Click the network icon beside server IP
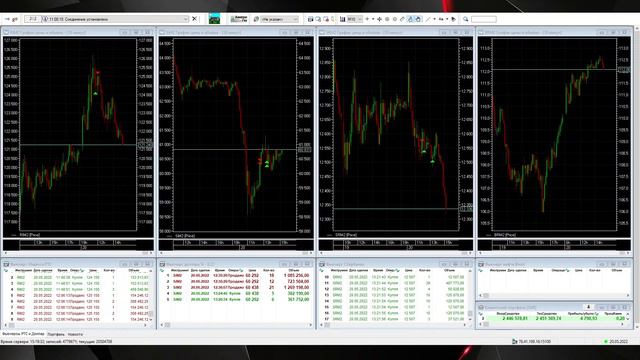The height and width of the screenshot is (360, 640). pyautogui.click(x=515, y=342)
